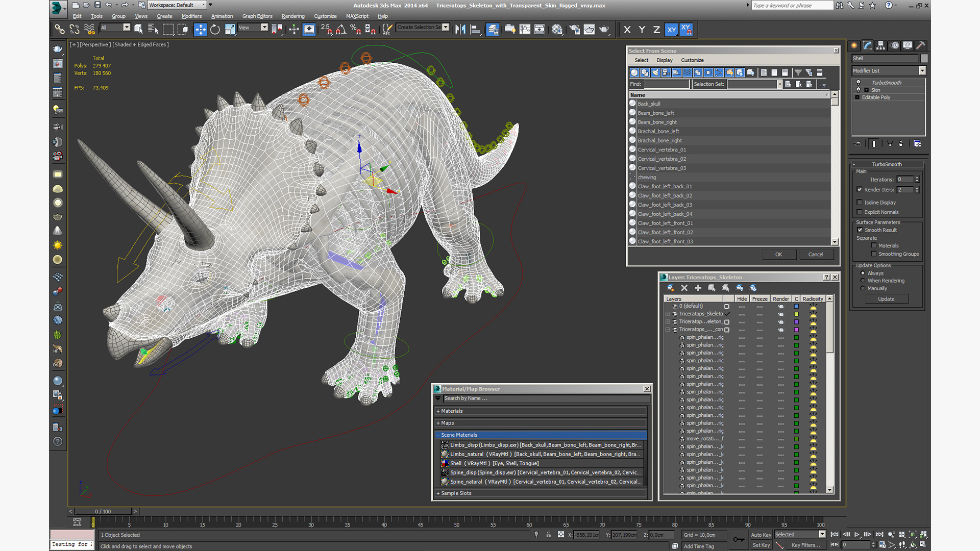Change blue color swatch of default layer
Viewport: 980px width, 551px height.
click(x=796, y=307)
